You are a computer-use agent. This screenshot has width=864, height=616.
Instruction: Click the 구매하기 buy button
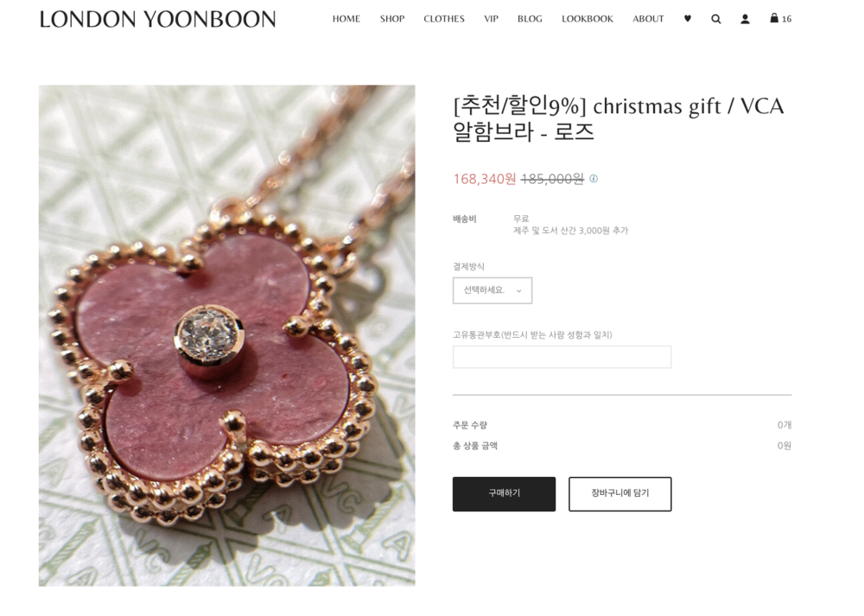pyautogui.click(x=505, y=494)
